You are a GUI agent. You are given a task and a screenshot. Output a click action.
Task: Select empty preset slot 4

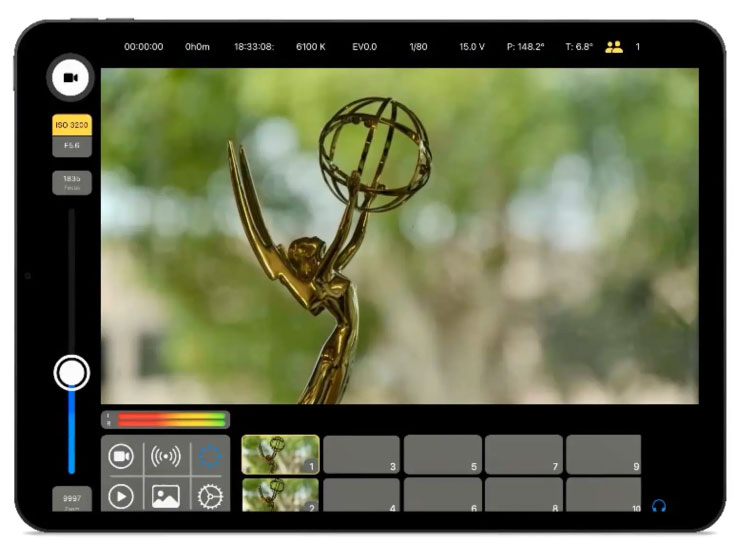click(x=361, y=495)
